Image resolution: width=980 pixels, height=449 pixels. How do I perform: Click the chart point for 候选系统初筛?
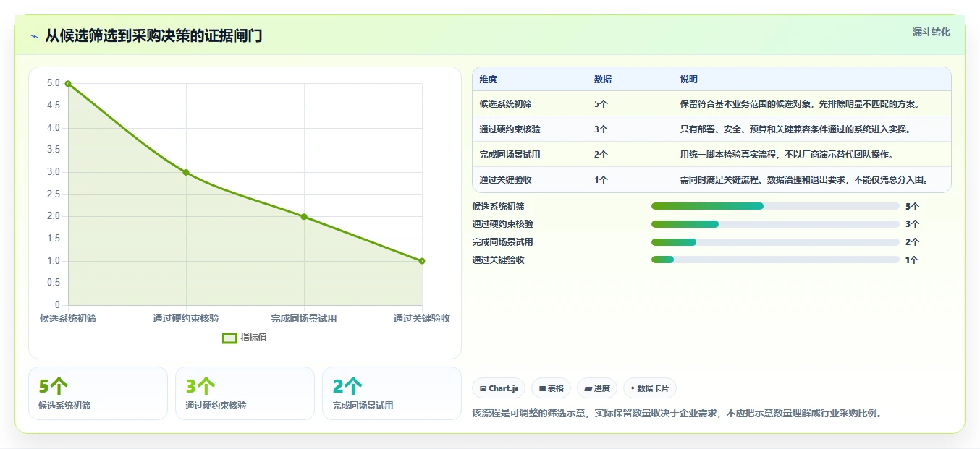pyautogui.click(x=68, y=83)
